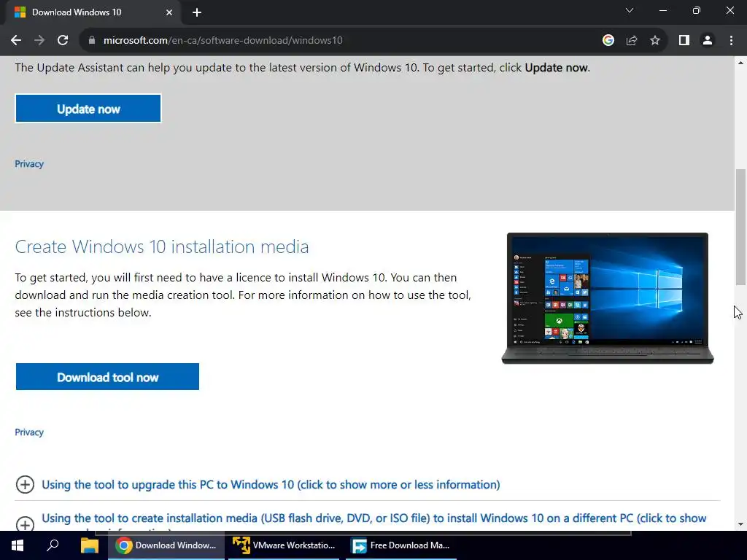Bookmark this page with star icon
The width and height of the screenshot is (747, 560).
tap(655, 41)
